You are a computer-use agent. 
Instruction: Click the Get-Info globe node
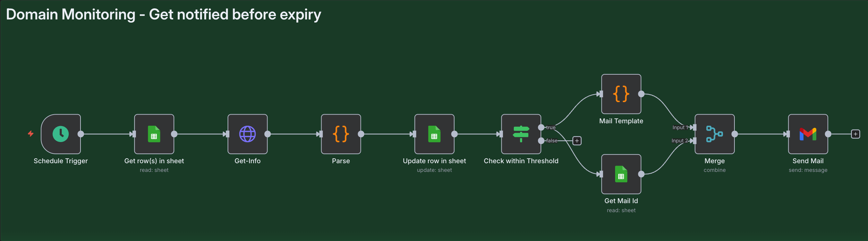[247, 134]
